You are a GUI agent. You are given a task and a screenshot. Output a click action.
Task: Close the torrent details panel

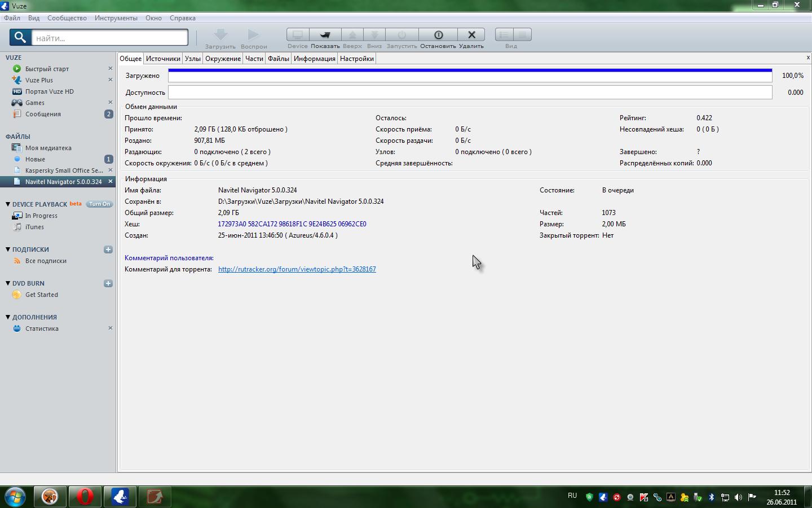point(808,58)
